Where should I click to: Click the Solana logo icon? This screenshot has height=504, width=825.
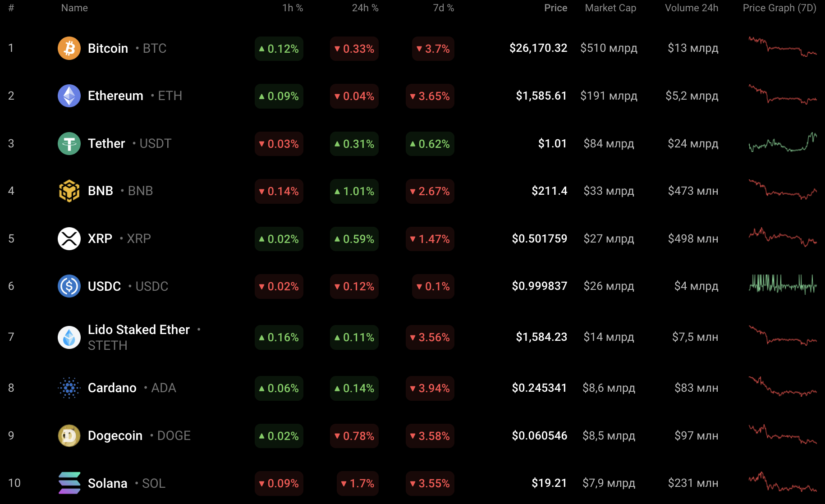coord(69,483)
